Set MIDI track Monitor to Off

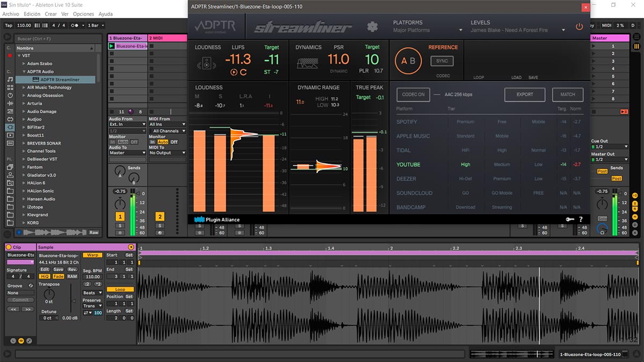coord(174,142)
